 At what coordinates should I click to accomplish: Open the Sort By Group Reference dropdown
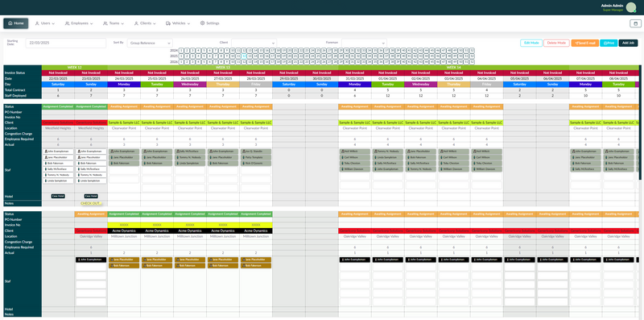pos(150,43)
